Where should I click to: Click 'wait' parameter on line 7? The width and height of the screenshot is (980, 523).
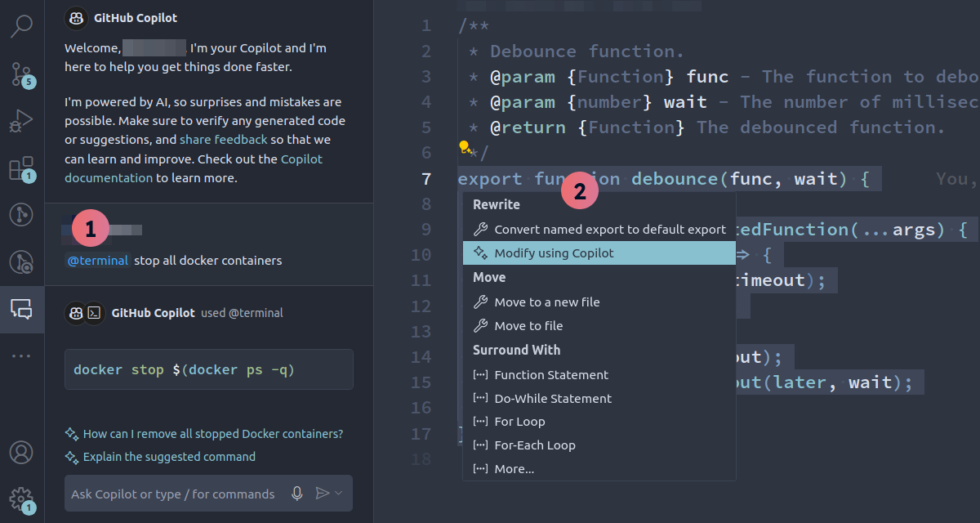pyautogui.click(x=816, y=179)
